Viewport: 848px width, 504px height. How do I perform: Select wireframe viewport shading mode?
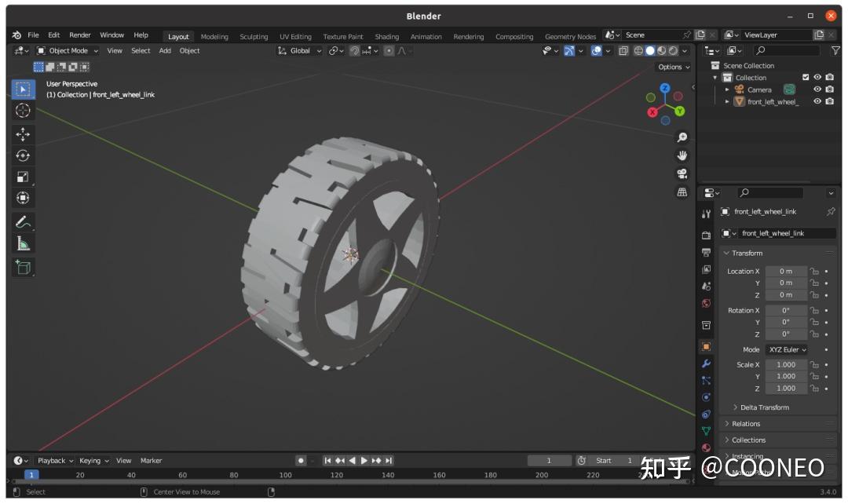coord(638,50)
